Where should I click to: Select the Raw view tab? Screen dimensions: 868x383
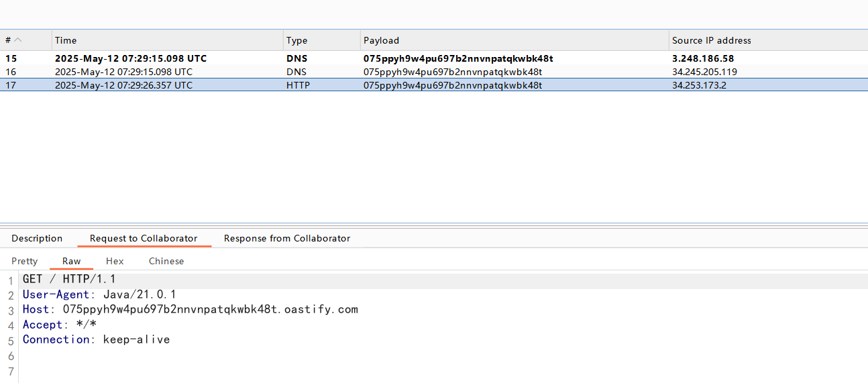72,261
